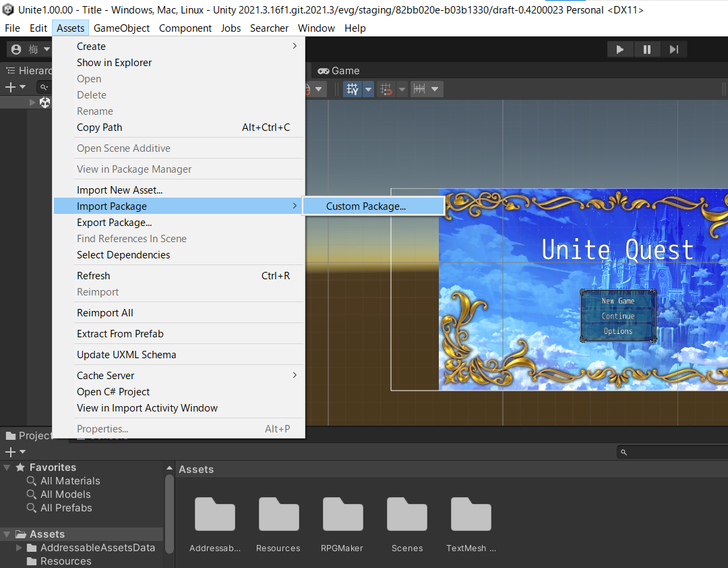Collapse the Favorites section
This screenshot has height=568, width=728.
pos(7,467)
